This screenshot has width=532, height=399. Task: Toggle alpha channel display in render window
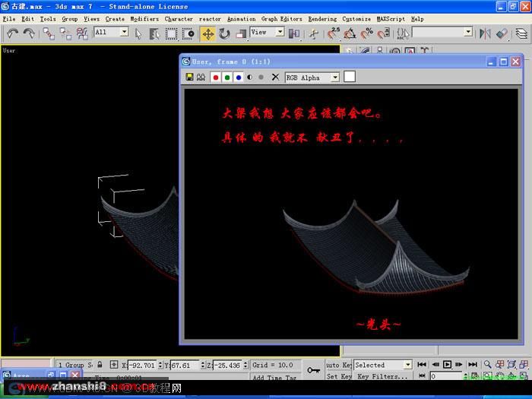tap(250, 78)
